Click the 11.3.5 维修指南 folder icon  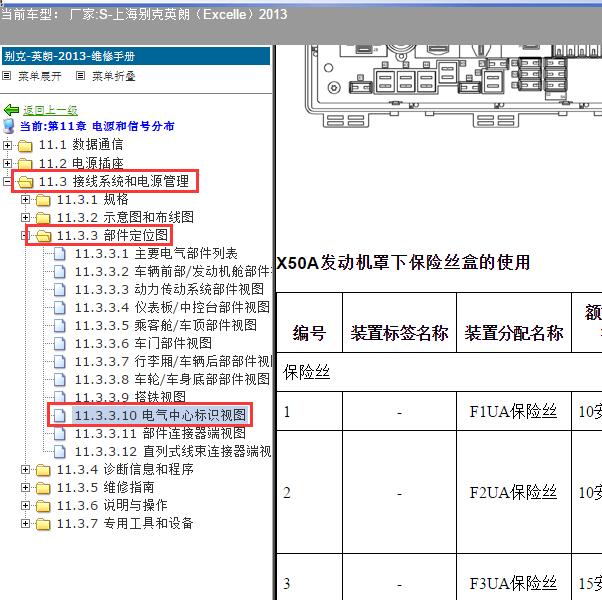click(43, 488)
